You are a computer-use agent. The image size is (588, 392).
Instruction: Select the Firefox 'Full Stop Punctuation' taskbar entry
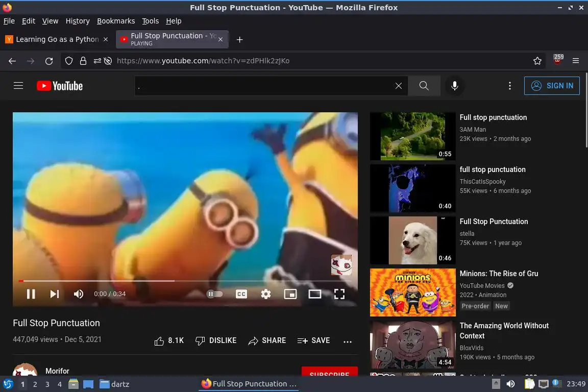[x=250, y=384]
